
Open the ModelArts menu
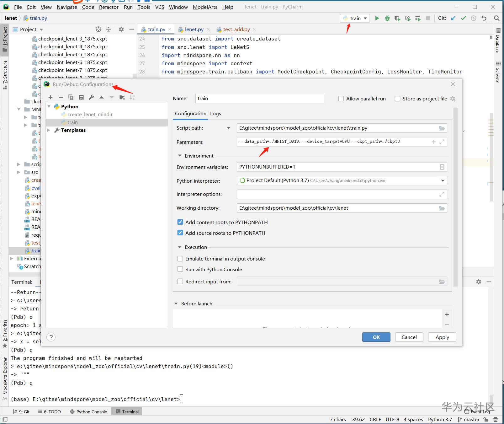pyautogui.click(x=205, y=7)
